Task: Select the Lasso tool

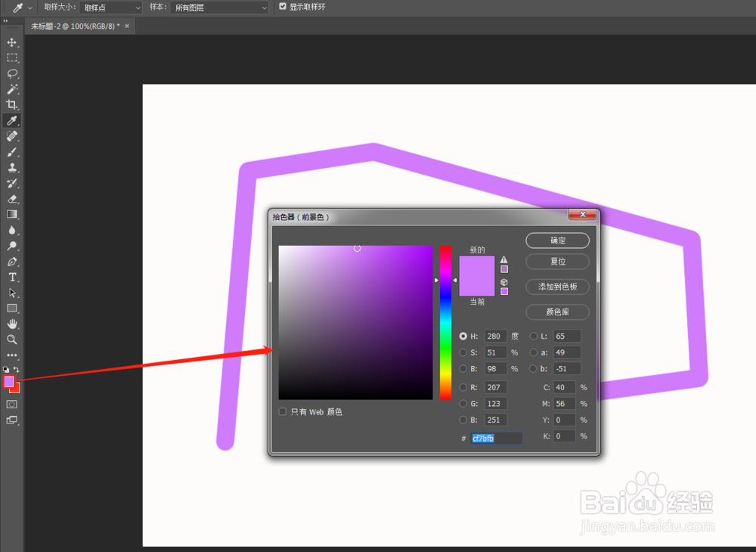Action: tap(11, 73)
